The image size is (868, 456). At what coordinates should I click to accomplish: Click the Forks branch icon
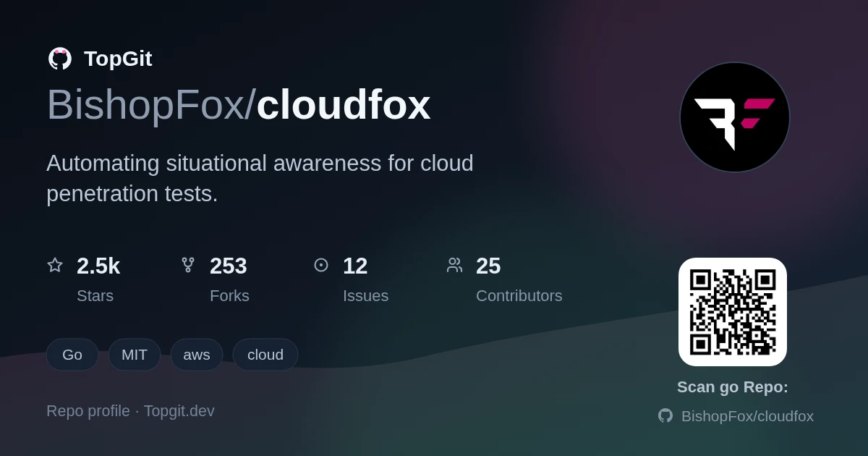[x=188, y=265]
